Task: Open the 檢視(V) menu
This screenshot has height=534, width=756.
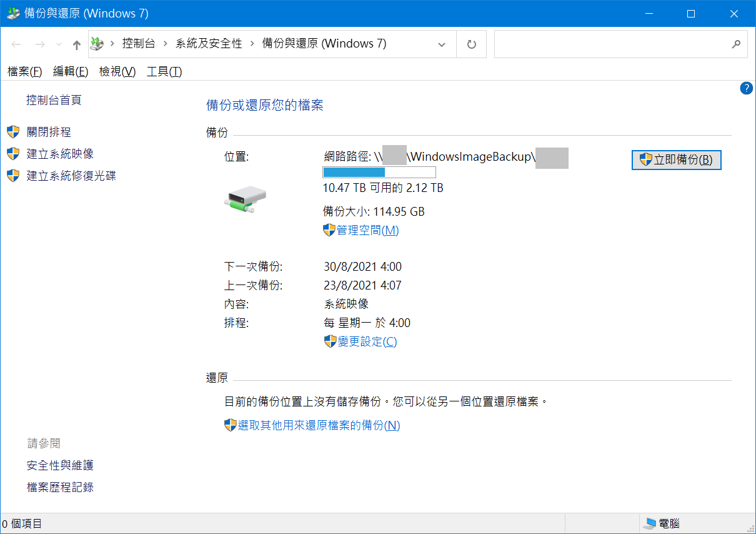Action: tap(117, 72)
